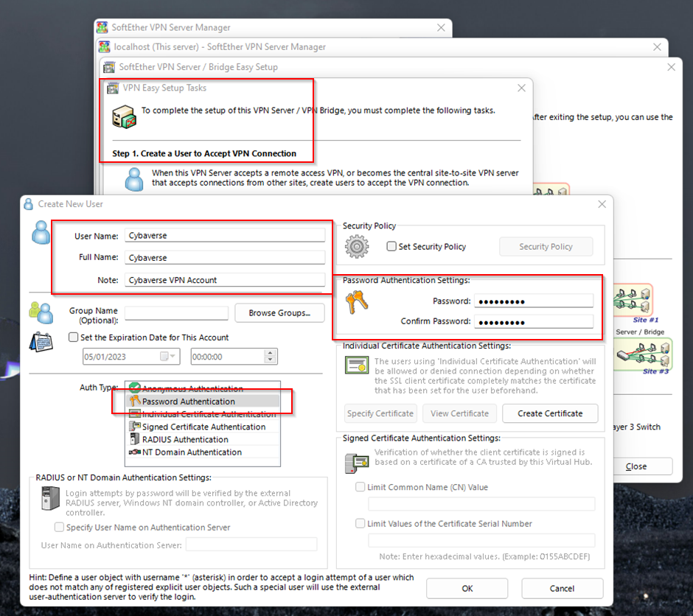Check Limit Common Name (CN) Value
This screenshot has width=693, height=616.
[x=361, y=486]
